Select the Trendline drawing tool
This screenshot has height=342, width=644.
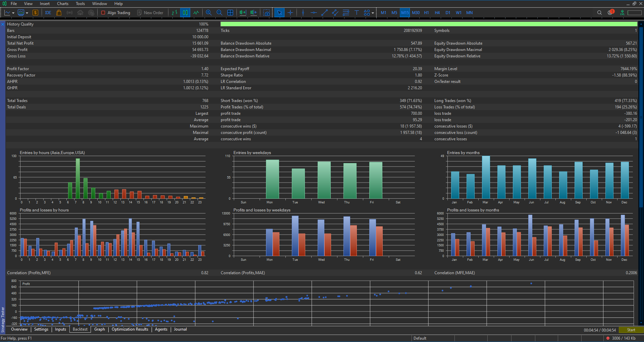pos(324,12)
